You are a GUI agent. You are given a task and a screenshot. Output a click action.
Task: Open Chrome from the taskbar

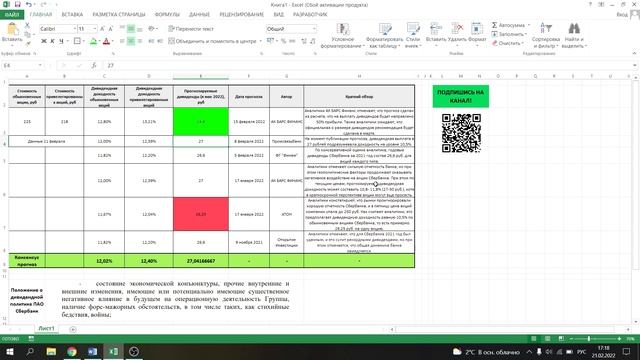point(72,351)
